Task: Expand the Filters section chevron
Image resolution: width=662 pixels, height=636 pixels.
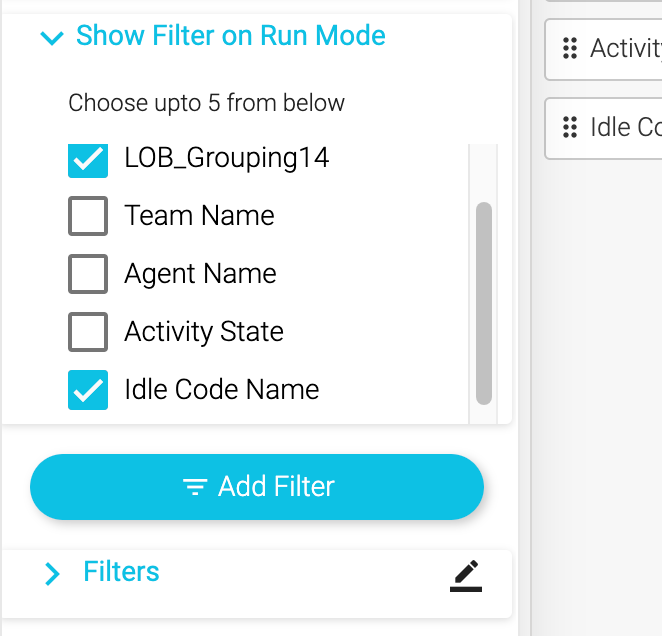Action: tap(52, 573)
